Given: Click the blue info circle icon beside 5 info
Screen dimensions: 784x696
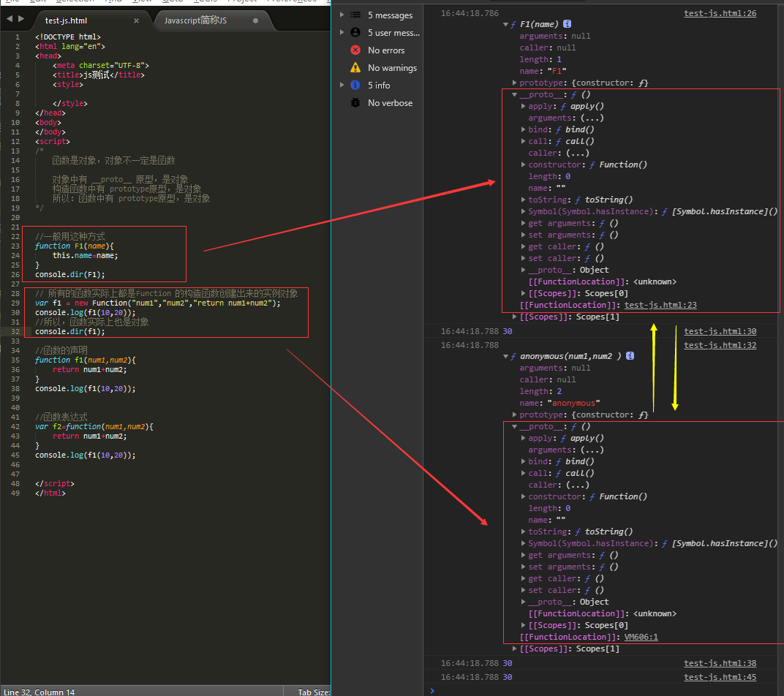Looking at the screenshot, I should [x=355, y=85].
